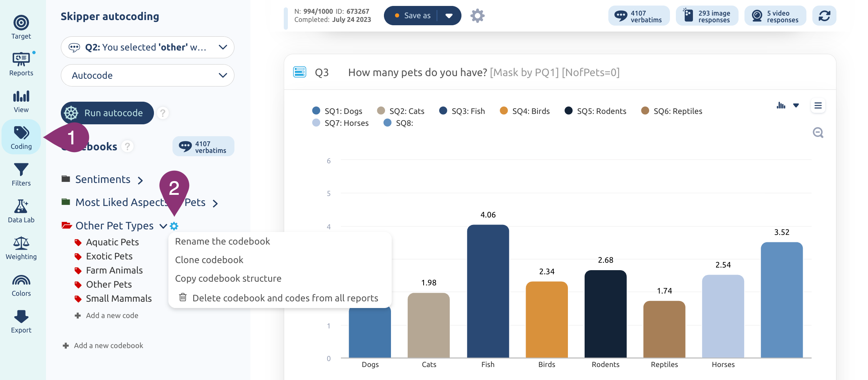Click Add a new code
Viewport: 868px width, 380px height.
click(x=106, y=315)
